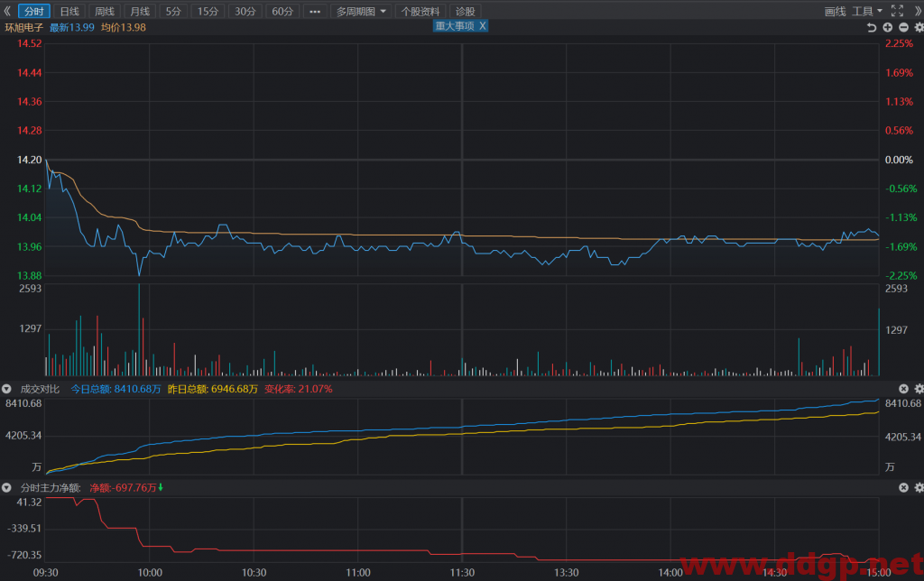The height and width of the screenshot is (581, 924).
Task: Click the 2.25% percentage axis label
Action: click(x=900, y=43)
